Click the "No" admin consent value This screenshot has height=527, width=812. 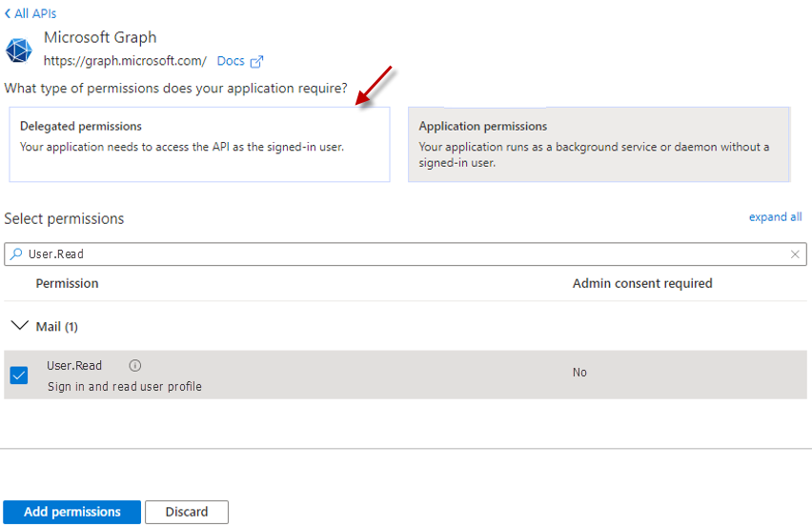[x=579, y=373]
